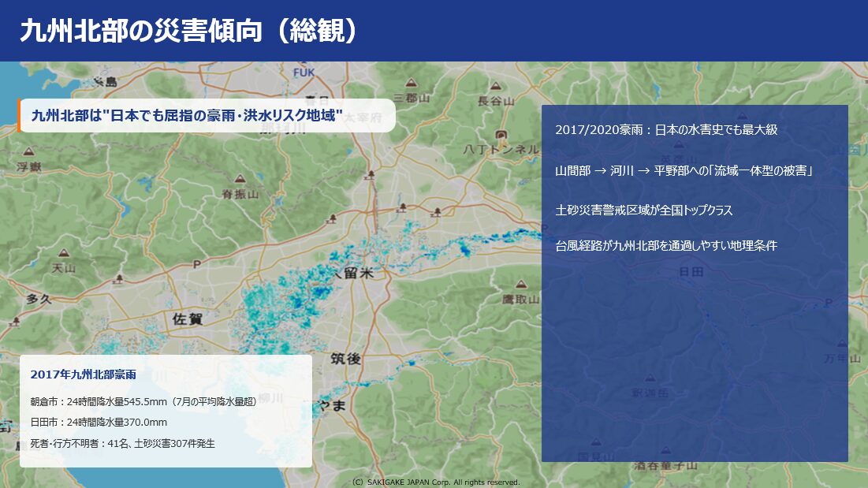Select the 台風経路 geographic conditions line
The width and height of the screenshot is (868, 488).
click(x=666, y=246)
